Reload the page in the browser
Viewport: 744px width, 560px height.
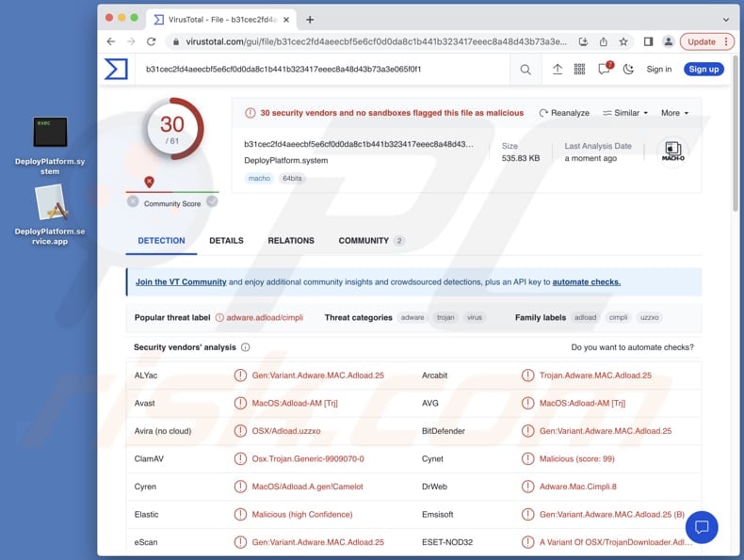pos(152,41)
